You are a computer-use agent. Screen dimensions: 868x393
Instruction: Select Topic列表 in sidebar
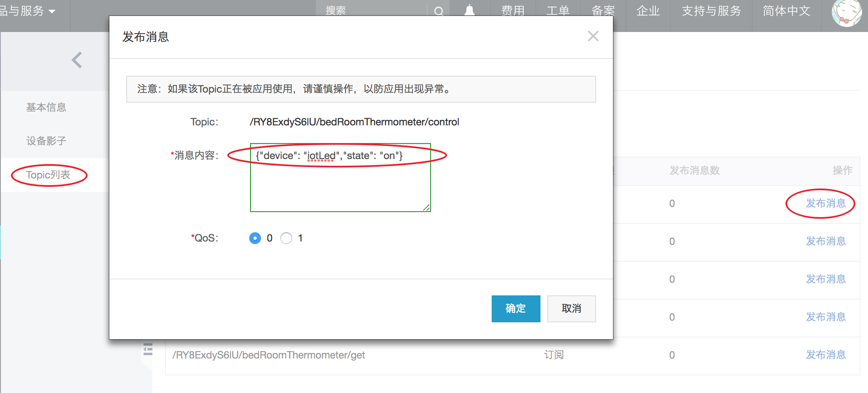click(48, 175)
